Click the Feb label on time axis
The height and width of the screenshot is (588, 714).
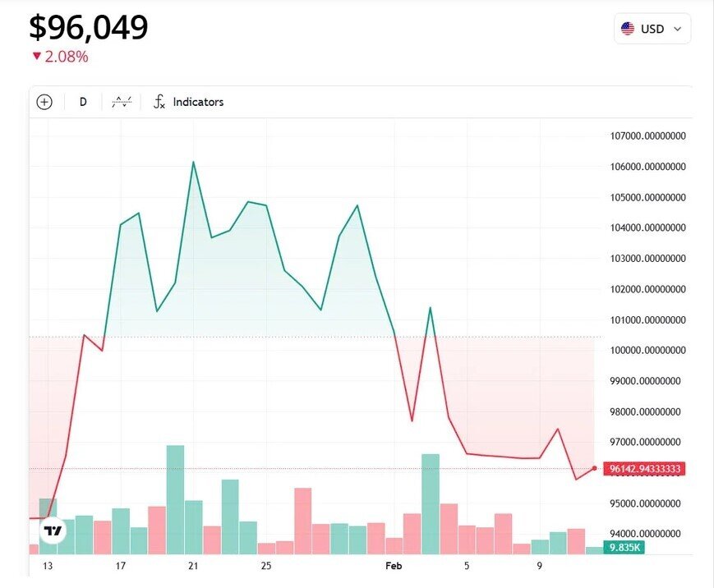coord(394,566)
